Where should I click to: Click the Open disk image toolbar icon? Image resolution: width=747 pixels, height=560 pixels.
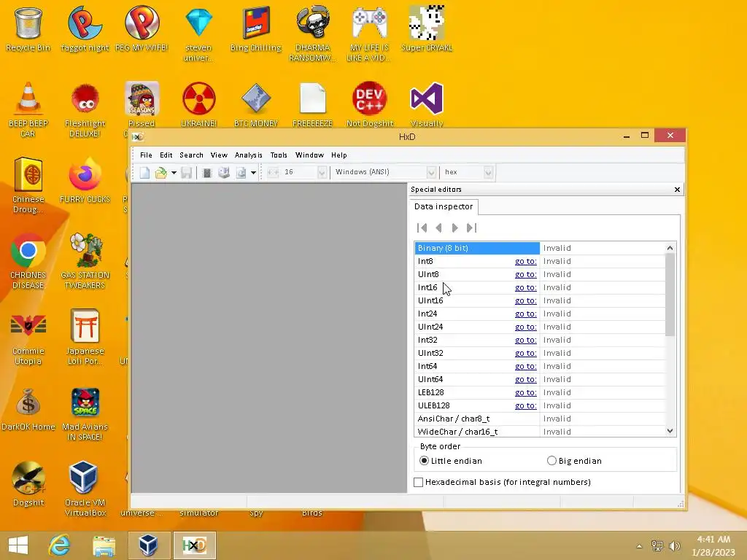(x=241, y=172)
